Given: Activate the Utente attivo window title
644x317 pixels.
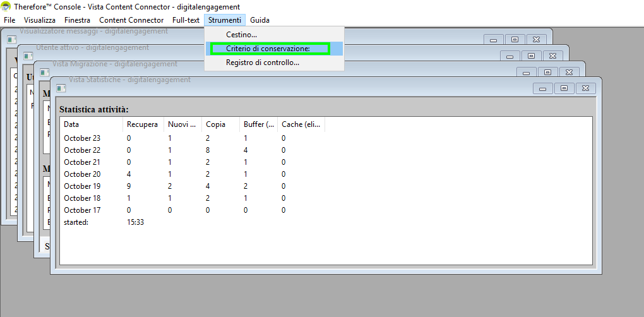Looking at the screenshot, I should point(92,47).
